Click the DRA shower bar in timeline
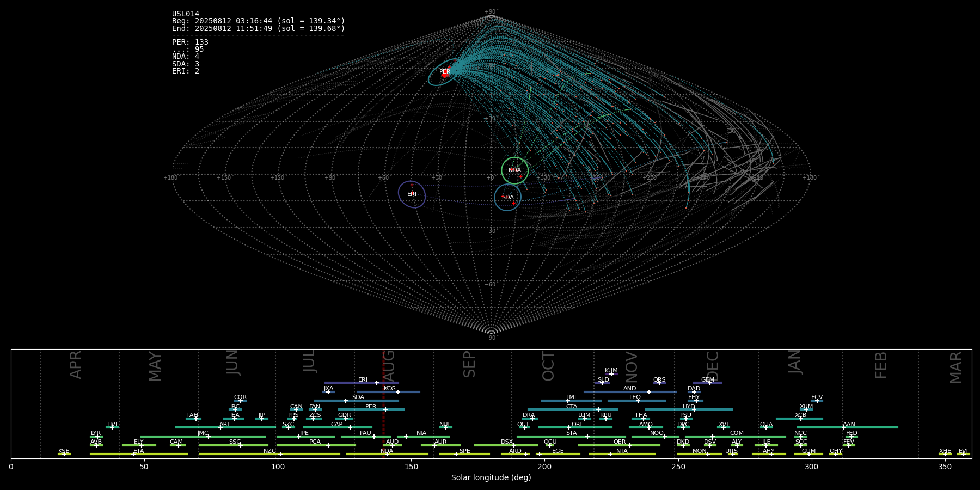This screenshot has height=490, width=980. (530, 419)
